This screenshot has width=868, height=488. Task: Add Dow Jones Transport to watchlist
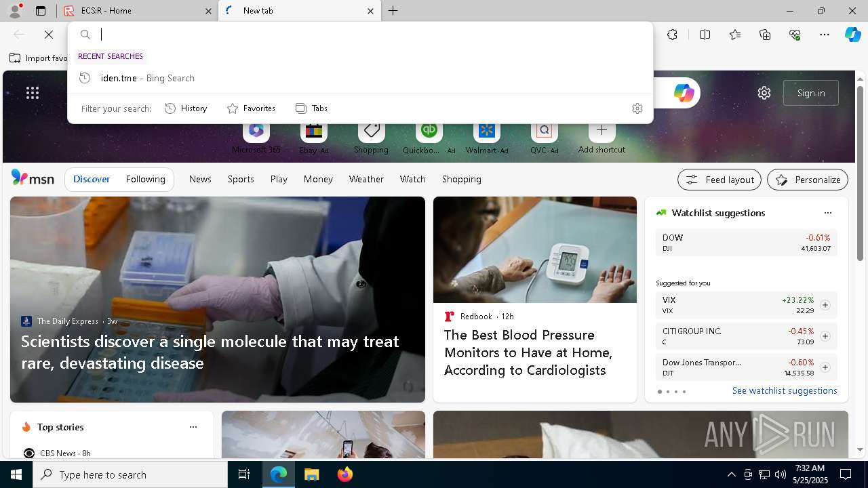point(825,367)
